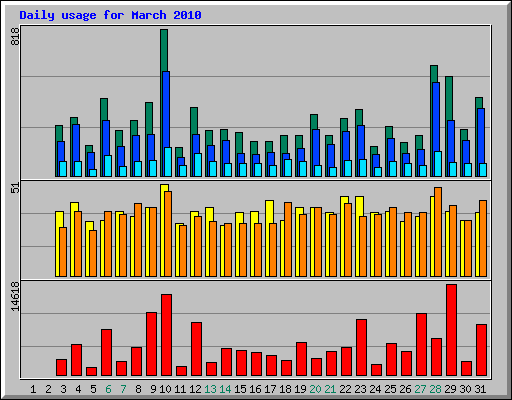512x400 pixels.
Task: Select day label 11 on x-axis
Action: coord(180,389)
